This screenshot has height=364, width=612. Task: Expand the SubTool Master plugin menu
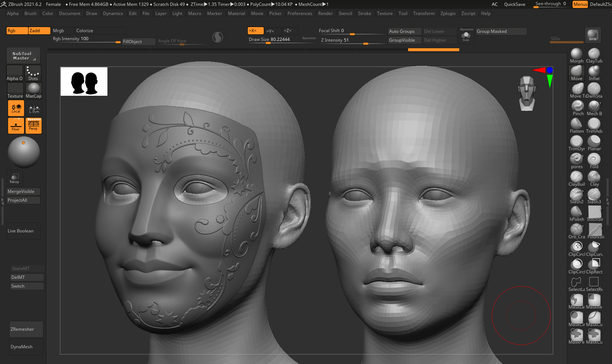23,56
